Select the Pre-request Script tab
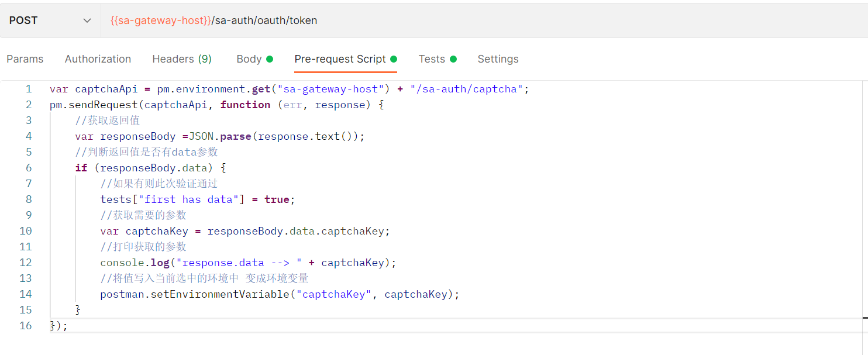The height and width of the screenshot is (355, 868). (340, 59)
